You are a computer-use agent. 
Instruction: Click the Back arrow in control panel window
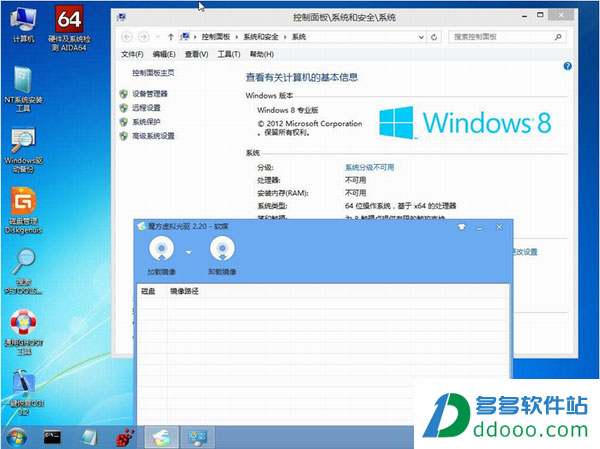coord(127,37)
